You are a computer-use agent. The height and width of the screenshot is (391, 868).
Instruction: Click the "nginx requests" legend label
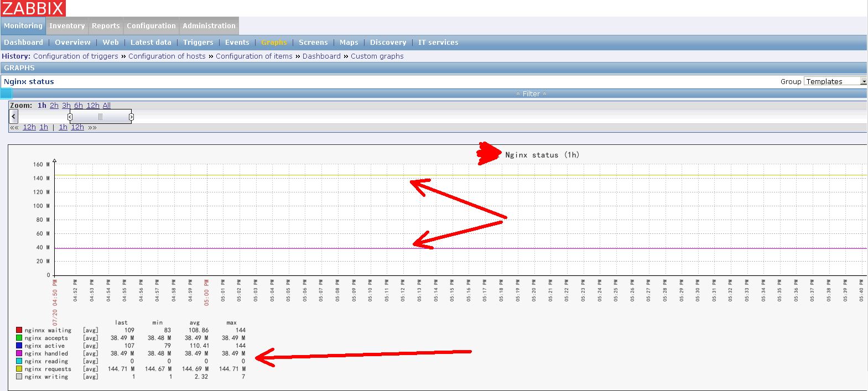[48, 369]
